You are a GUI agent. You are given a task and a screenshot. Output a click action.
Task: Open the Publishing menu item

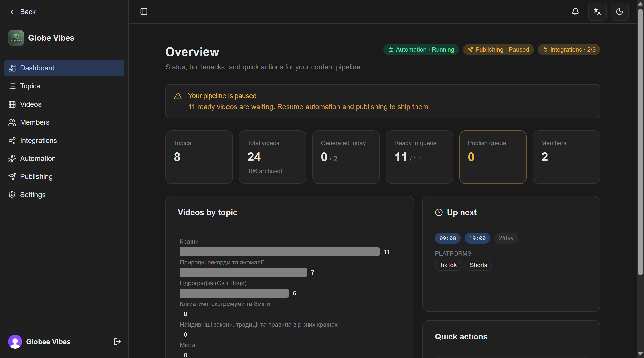(64, 177)
